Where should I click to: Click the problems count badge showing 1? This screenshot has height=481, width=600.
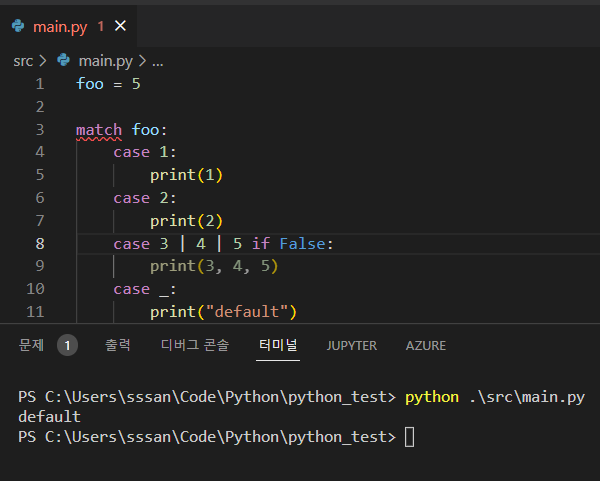(67, 345)
